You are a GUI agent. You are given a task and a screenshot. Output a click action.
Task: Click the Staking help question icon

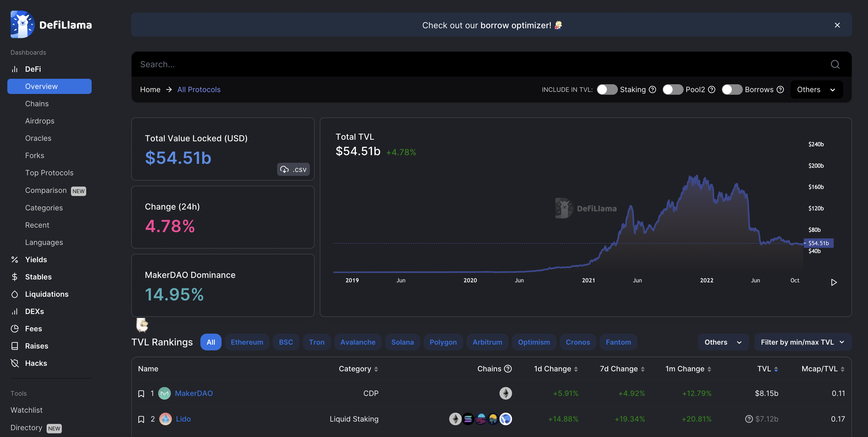652,89
